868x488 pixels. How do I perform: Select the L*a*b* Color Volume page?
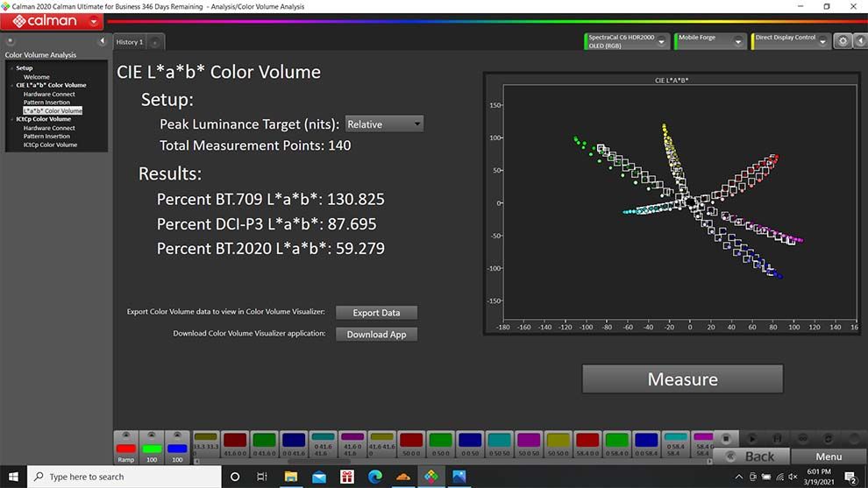coord(53,110)
